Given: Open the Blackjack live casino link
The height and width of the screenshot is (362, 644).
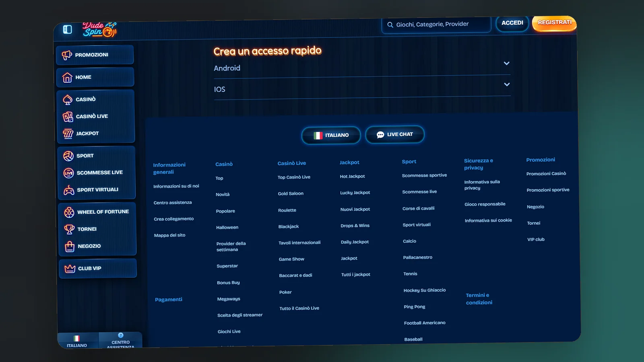Looking at the screenshot, I should tap(289, 227).
